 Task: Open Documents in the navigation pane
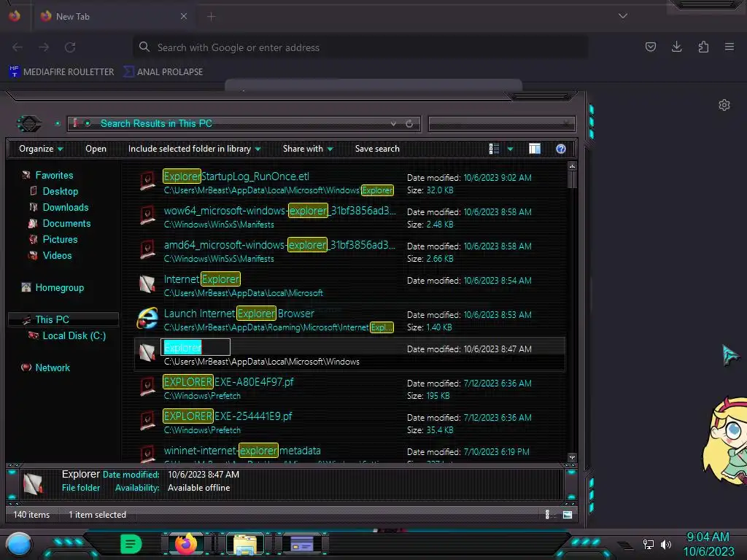pos(66,223)
